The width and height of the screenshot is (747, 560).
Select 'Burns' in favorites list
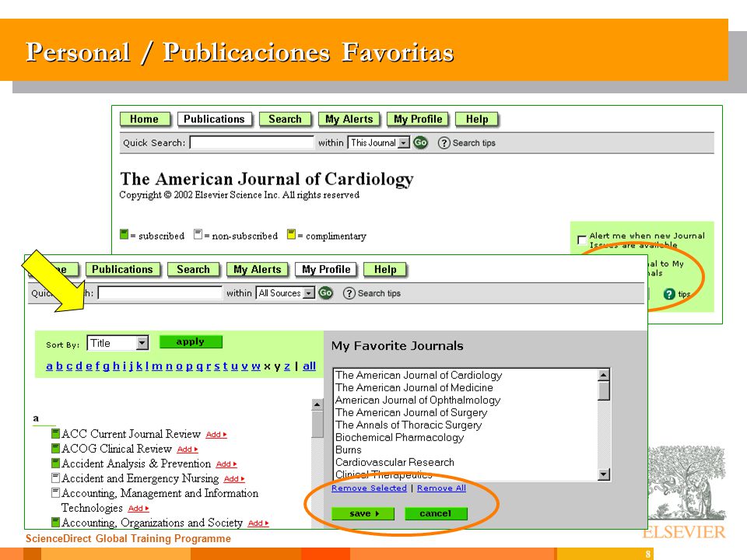click(x=349, y=450)
